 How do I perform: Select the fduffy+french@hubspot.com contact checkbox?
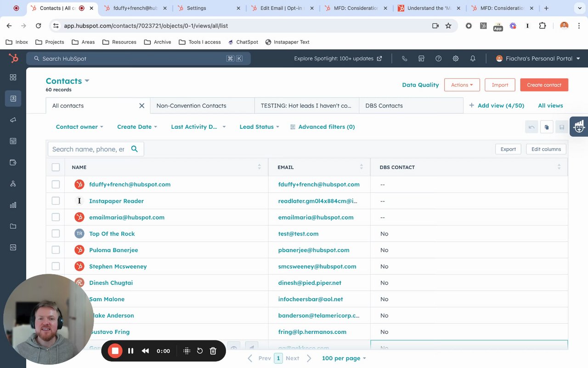pyautogui.click(x=56, y=184)
